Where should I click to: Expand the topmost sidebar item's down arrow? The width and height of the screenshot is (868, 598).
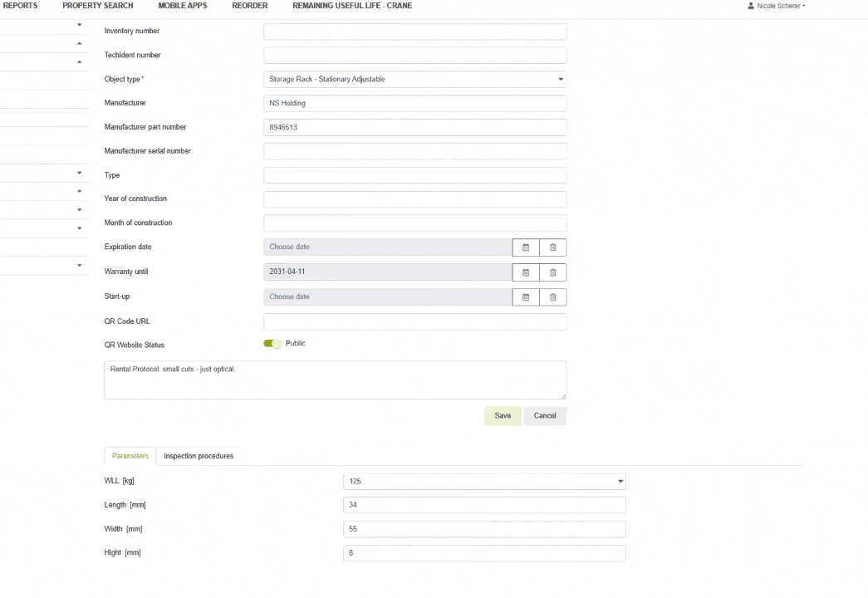pos(79,23)
